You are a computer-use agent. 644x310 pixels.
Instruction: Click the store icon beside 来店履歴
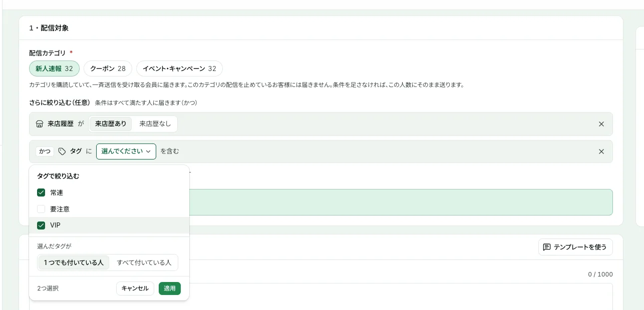[x=40, y=124]
